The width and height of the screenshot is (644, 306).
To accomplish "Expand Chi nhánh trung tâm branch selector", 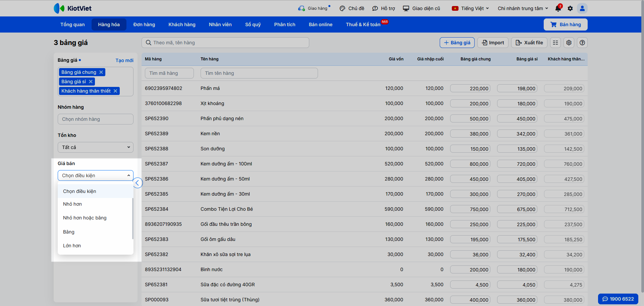I will (x=523, y=8).
